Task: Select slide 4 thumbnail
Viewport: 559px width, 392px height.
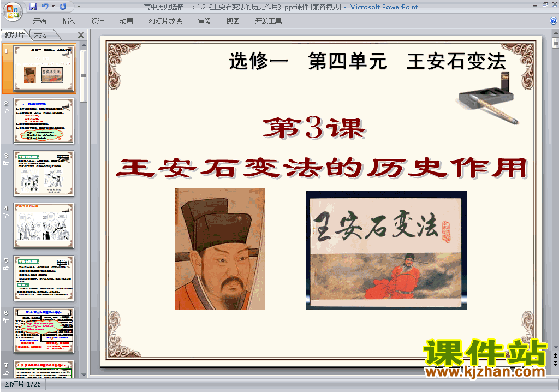Action: point(44,226)
